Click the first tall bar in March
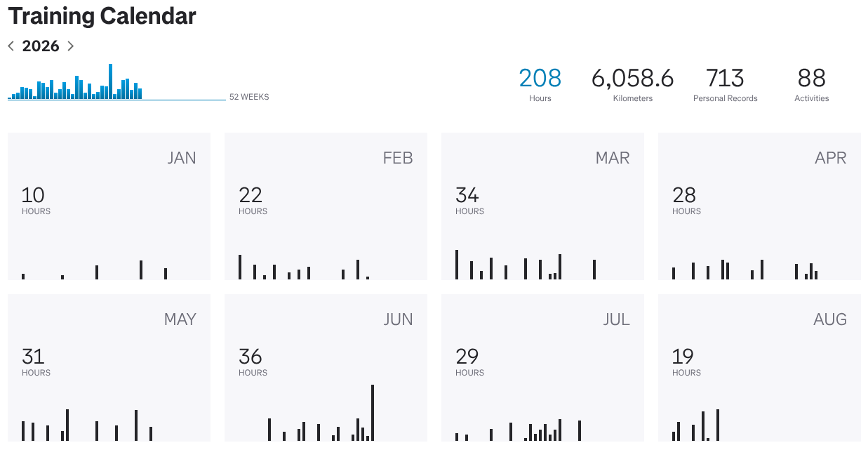 457,265
